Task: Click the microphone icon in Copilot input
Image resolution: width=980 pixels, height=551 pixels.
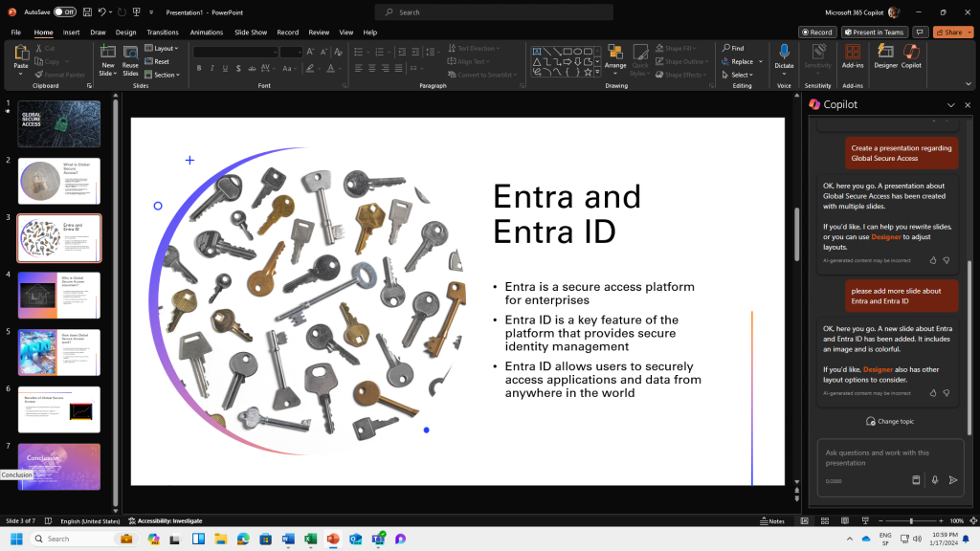Action: coord(935,480)
